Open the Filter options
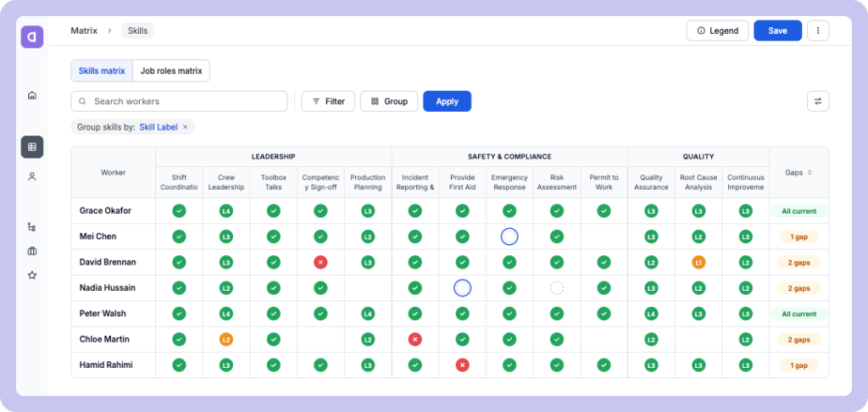The image size is (868, 412). point(328,102)
